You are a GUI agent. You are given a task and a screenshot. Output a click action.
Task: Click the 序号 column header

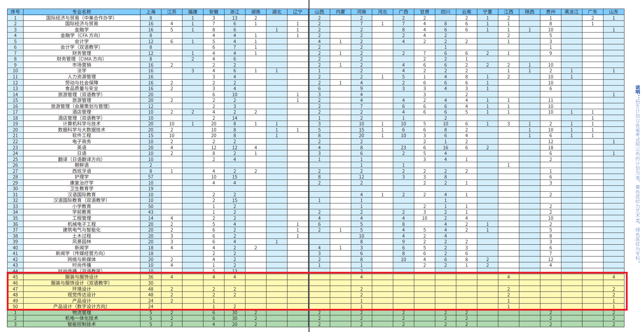[15, 12]
